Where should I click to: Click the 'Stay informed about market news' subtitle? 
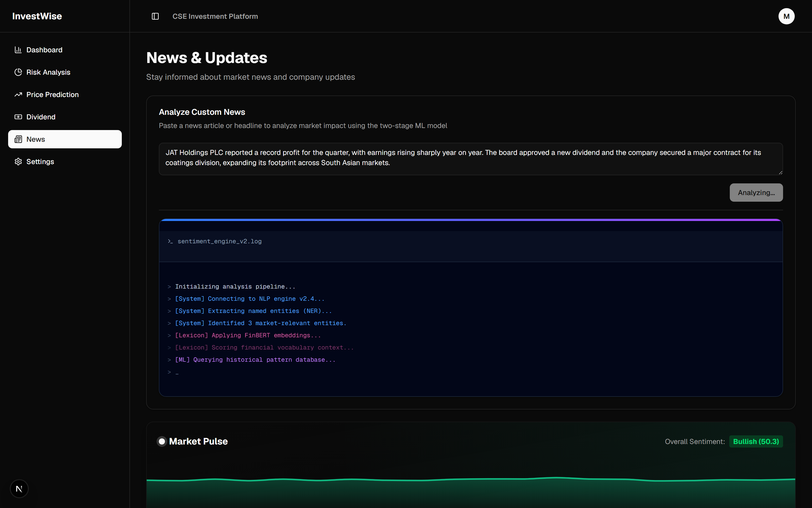point(250,77)
